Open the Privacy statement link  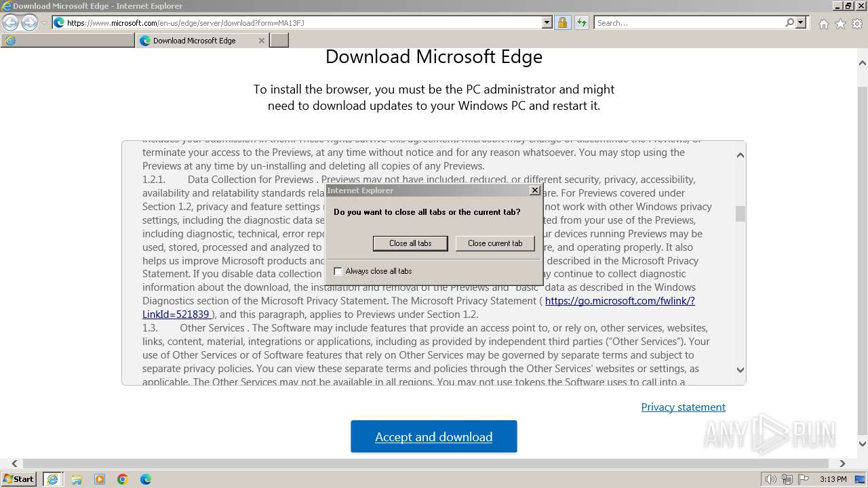pyautogui.click(x=683, y=407)
